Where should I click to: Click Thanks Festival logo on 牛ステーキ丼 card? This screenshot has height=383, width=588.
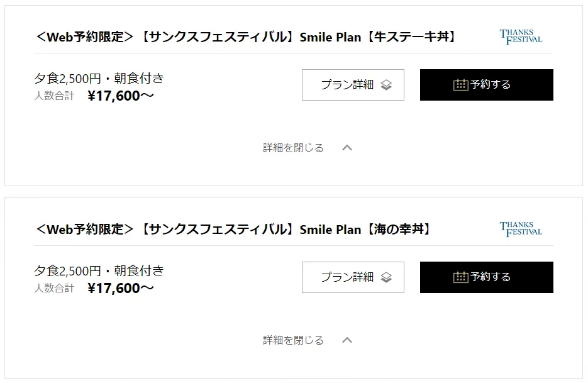521,36
